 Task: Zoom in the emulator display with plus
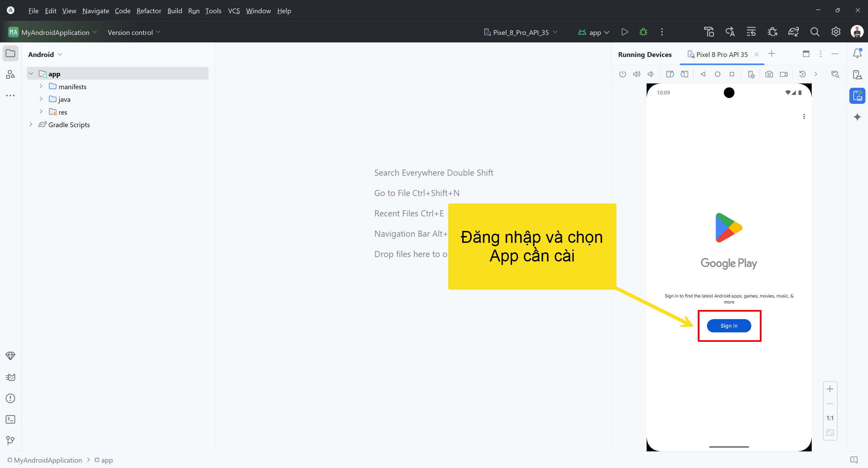tap(830, 389)
